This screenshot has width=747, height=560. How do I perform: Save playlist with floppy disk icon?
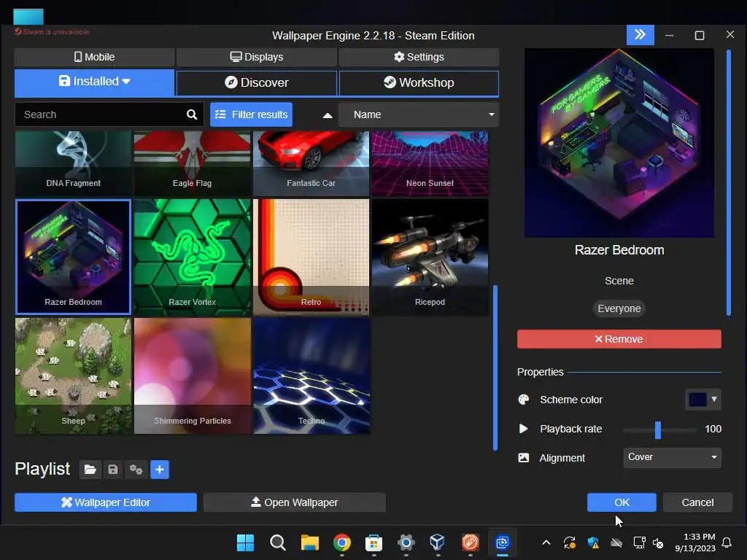pos(113,470)
